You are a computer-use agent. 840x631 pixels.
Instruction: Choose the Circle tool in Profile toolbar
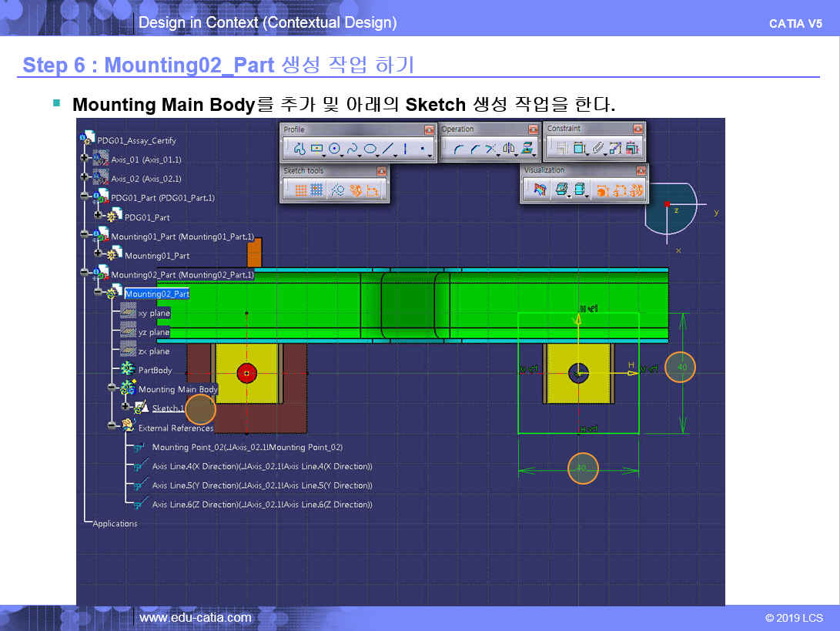(x=335, y=149)
